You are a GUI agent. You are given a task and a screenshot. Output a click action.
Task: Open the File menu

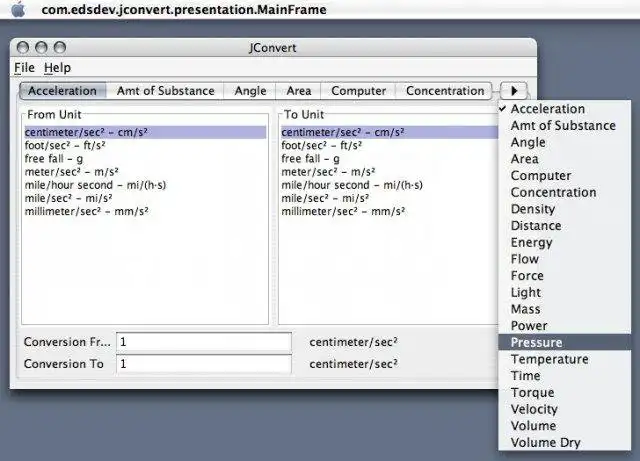click(24, 67)
